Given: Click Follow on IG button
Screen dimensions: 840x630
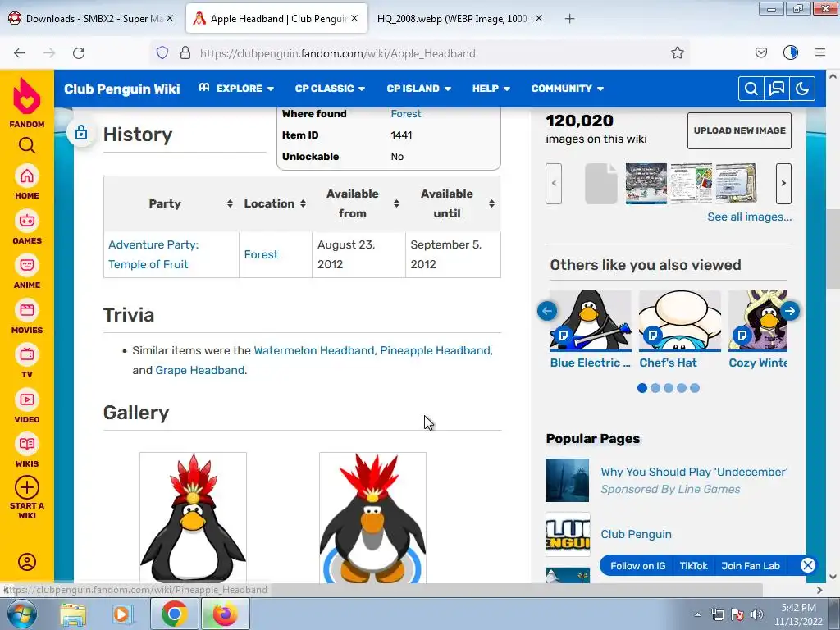Looking at the screenshot, I should pyautogui.click(x=638, y=566).
